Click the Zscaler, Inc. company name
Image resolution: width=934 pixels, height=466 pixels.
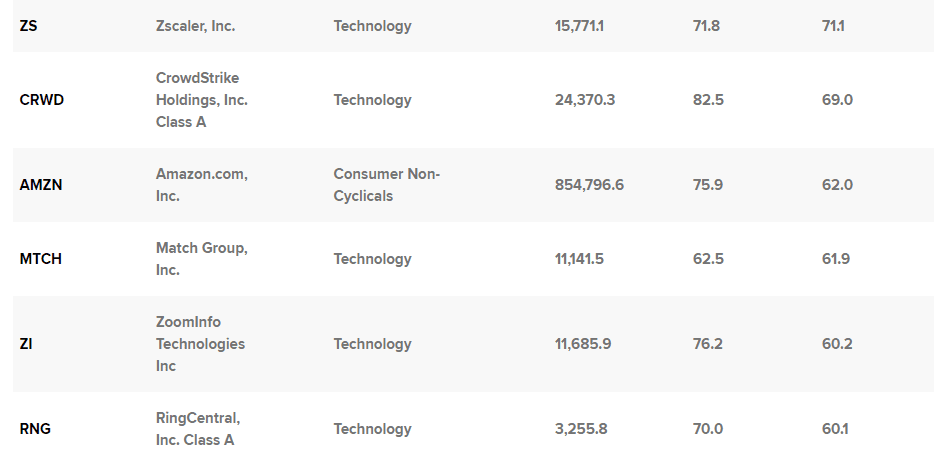point(195,26)
